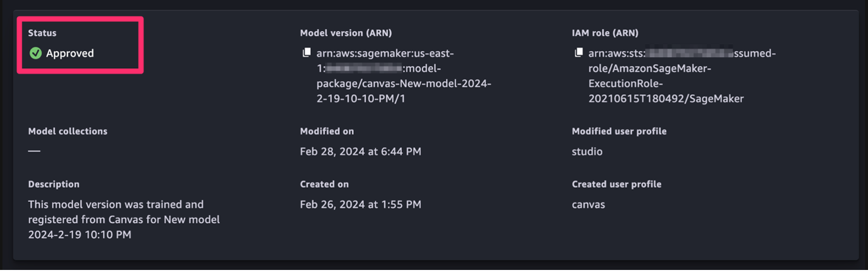
Task: Select the Approved status text
Action: [70, 54]
